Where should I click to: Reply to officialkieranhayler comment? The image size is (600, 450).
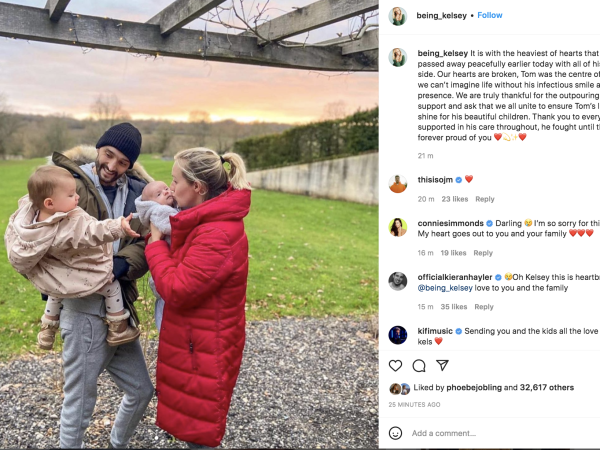(x=484, y=307)
